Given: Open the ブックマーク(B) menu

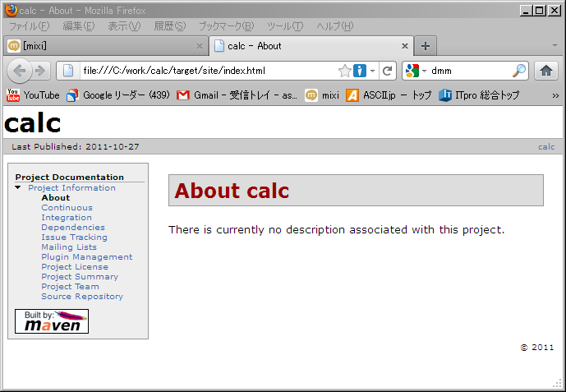Looking at the screenshot, I should pos(227,26).
